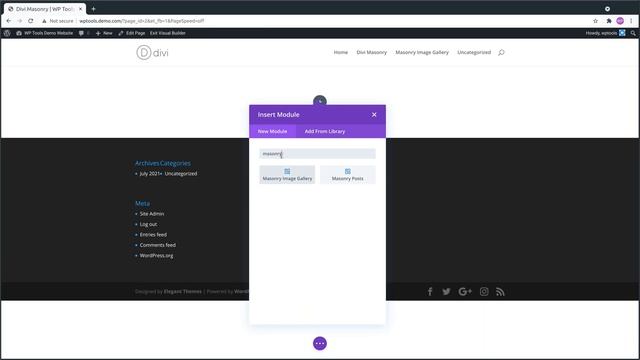640x360 pixels.
Task: Open the Twitter footer icon
Action: [446, 291]
